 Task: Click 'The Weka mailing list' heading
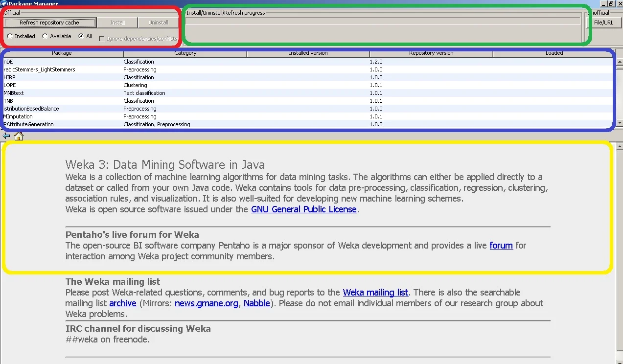113,282
